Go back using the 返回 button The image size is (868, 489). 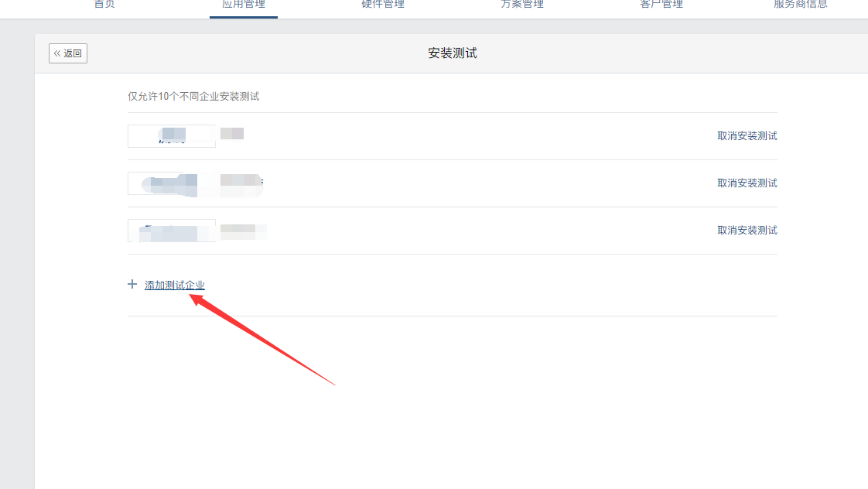point(68,53)
